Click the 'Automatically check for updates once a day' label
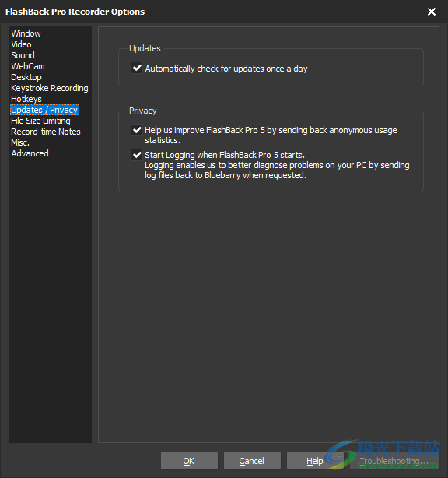 (226, 69)
